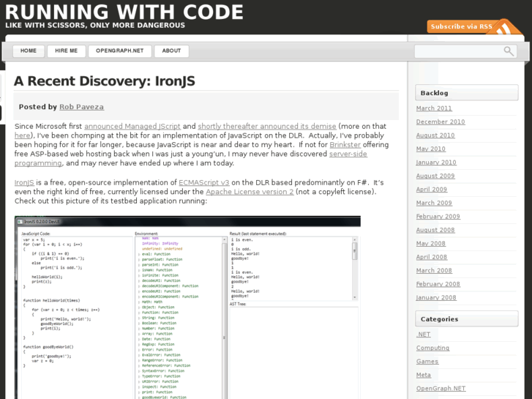Open the OpenGraph.NET category

click(441, 389)
